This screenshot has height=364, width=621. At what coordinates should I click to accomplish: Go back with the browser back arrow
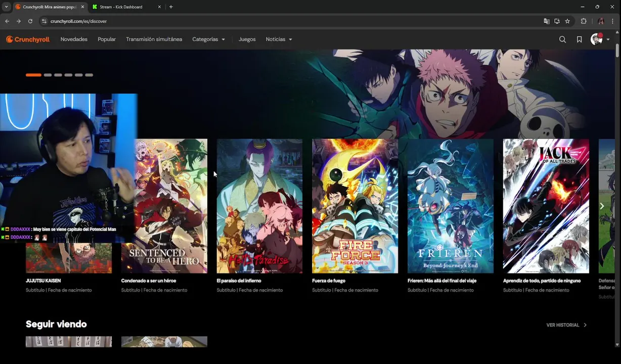point(7,21)
